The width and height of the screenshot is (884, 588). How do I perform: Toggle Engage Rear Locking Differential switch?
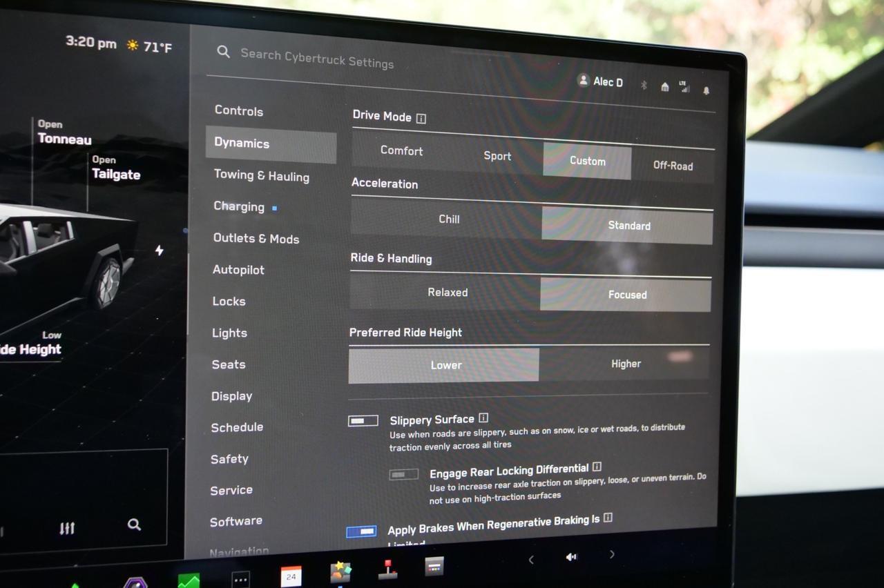[404, 474]
